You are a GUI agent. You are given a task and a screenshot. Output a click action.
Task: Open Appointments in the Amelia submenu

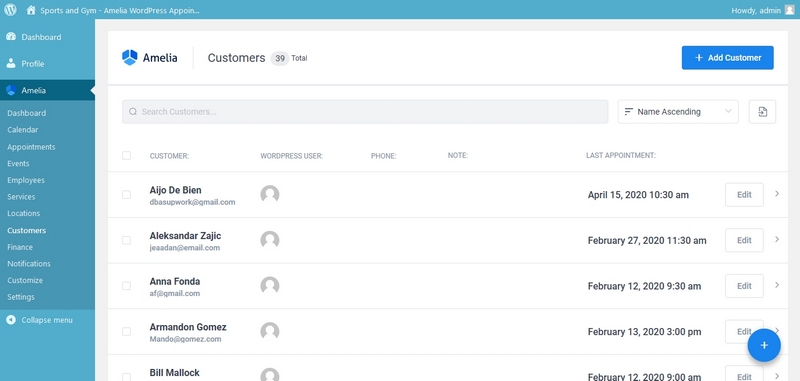(x=31, y=147)
